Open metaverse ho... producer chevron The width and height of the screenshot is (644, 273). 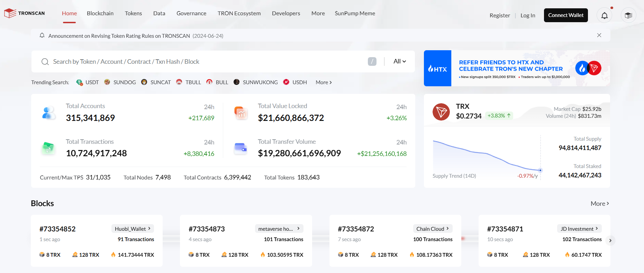pos(298,229)
